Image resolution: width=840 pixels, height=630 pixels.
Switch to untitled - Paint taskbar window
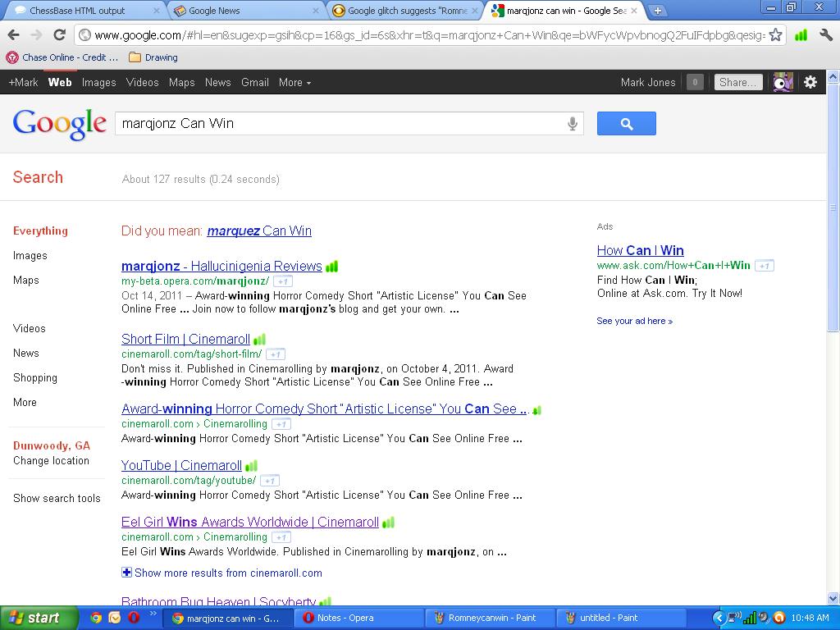620,618
